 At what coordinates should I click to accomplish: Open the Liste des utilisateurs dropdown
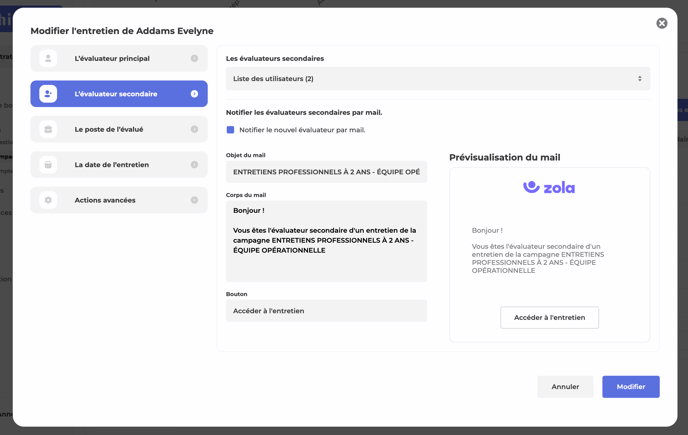[437, 79]
